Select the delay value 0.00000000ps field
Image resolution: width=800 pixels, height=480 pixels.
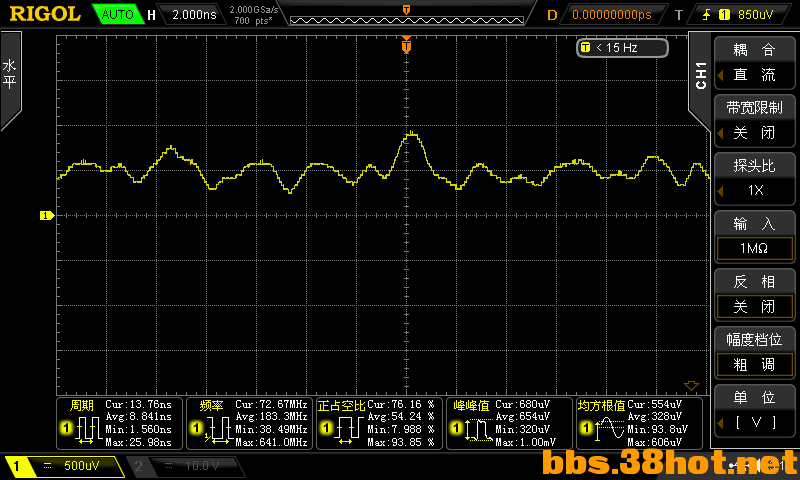(x=612, y=15)
